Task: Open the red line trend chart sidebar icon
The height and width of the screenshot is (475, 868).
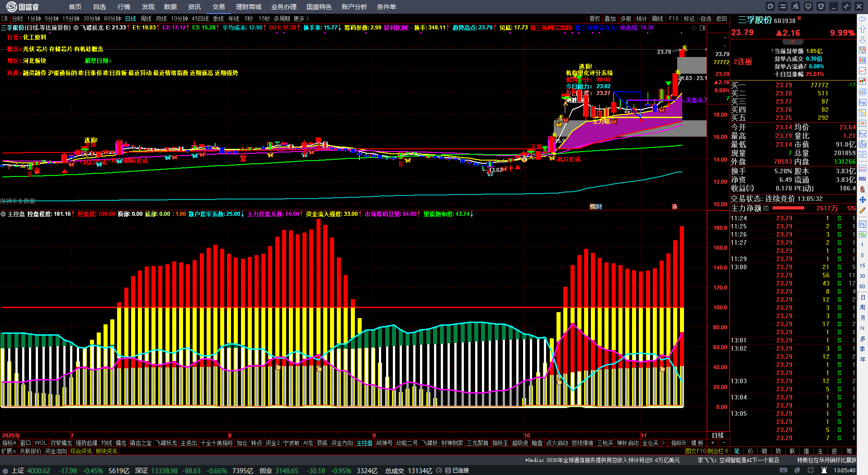Action: coord(863,71)
